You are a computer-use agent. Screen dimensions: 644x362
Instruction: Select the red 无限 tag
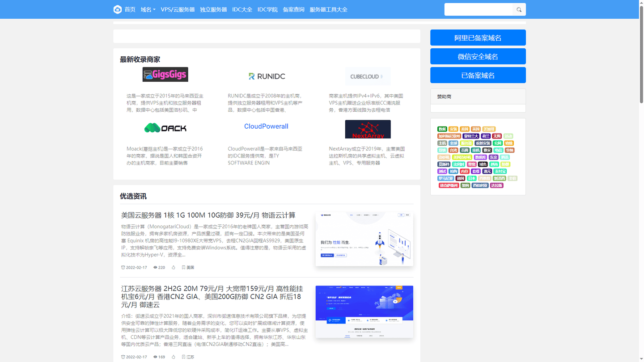pyautogui.click(x=497, y=136)
